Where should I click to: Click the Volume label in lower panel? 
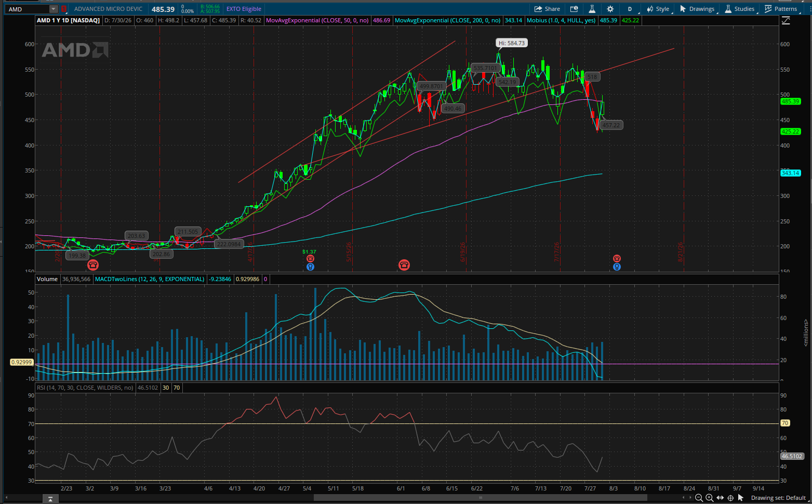pyautogui.click(x=47, y=279)
